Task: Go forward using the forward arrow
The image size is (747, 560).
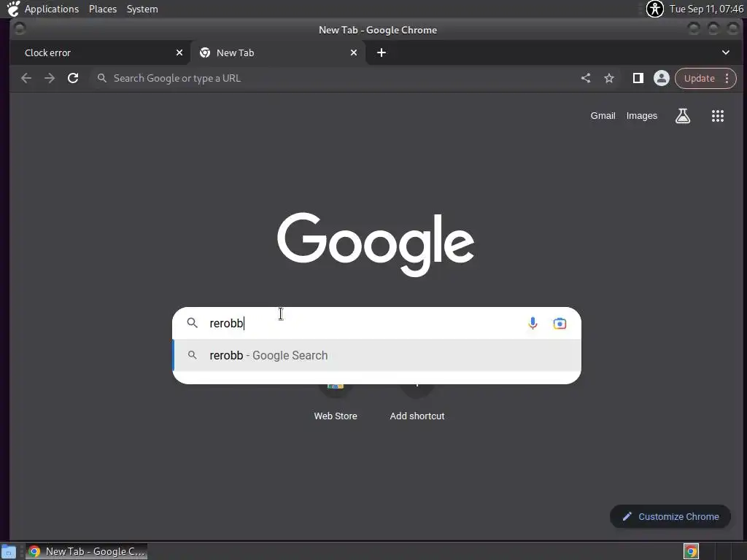Action: [50, 78]
